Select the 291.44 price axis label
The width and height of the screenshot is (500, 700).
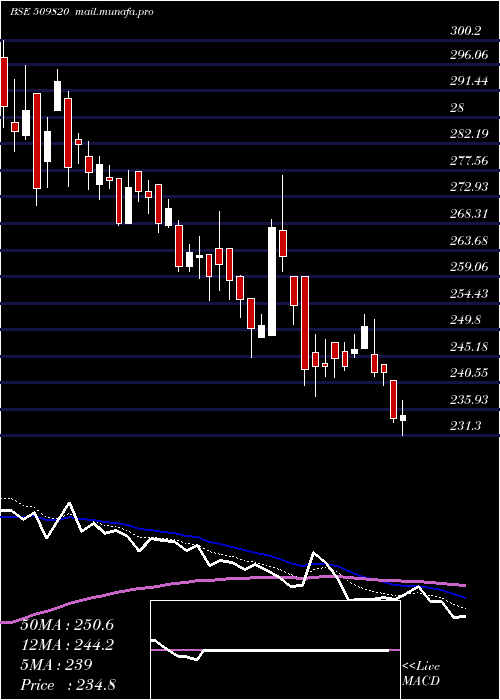tap(468, 81)
